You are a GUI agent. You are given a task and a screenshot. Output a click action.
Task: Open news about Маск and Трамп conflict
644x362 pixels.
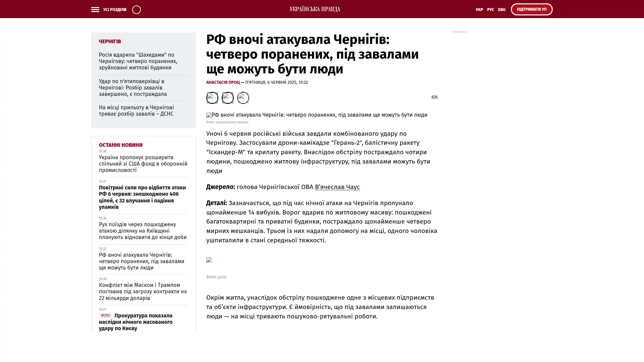143,291
